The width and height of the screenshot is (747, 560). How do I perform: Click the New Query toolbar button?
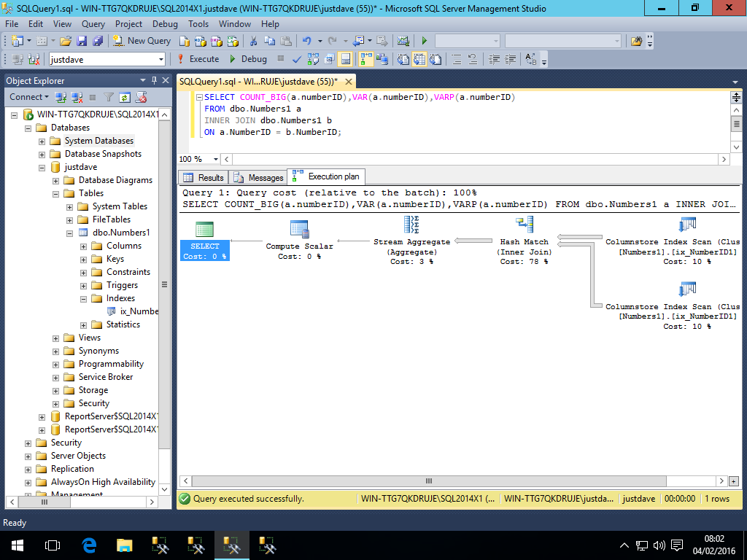[142, 41]
